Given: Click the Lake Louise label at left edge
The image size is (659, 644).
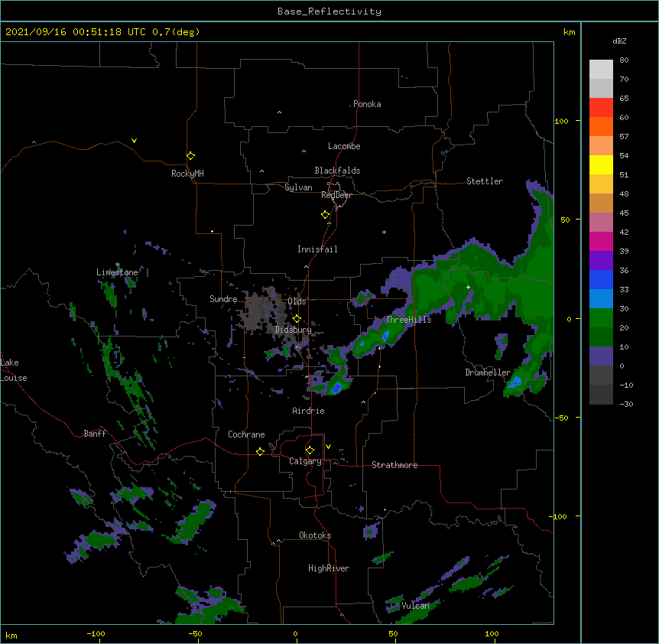Looking at the screenshot, I should [14, 370].
